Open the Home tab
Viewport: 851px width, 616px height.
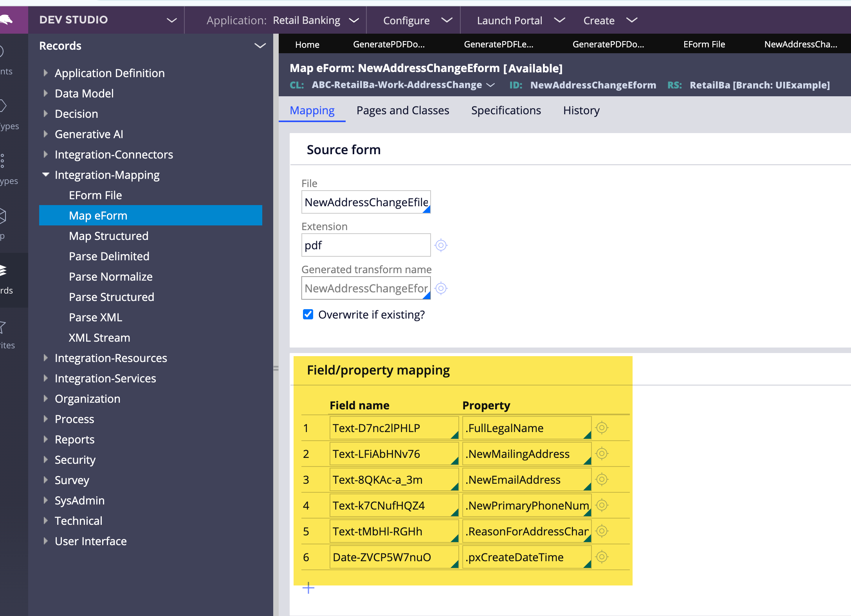307,44
